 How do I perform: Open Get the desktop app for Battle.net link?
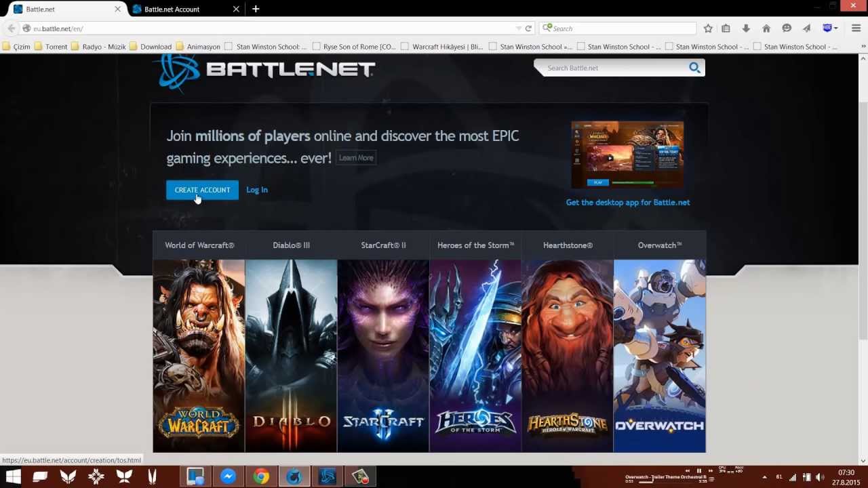pos(628,202)
